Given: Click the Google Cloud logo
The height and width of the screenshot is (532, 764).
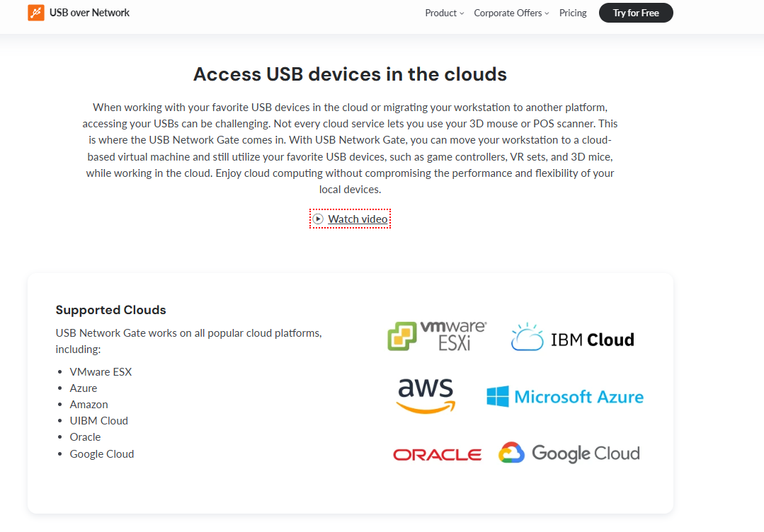Looking at the screenshot, I should pyautogui.click(x=569, y=453).
